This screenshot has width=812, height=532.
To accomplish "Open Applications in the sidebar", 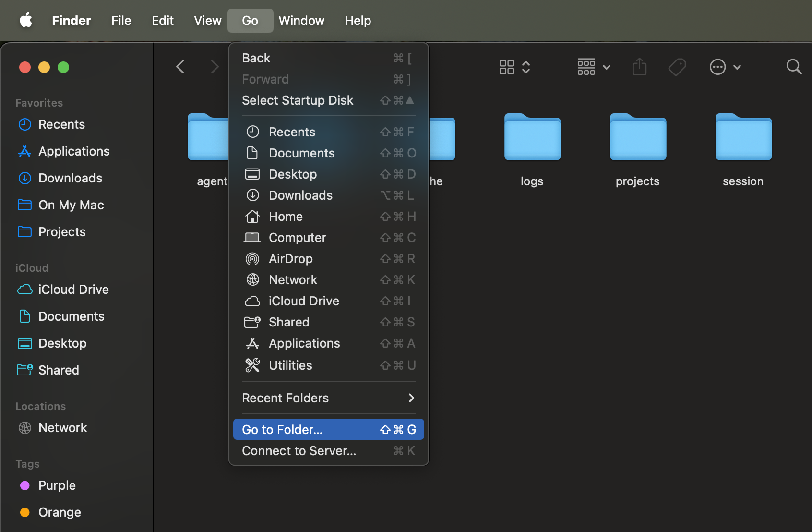I will 74,151.
